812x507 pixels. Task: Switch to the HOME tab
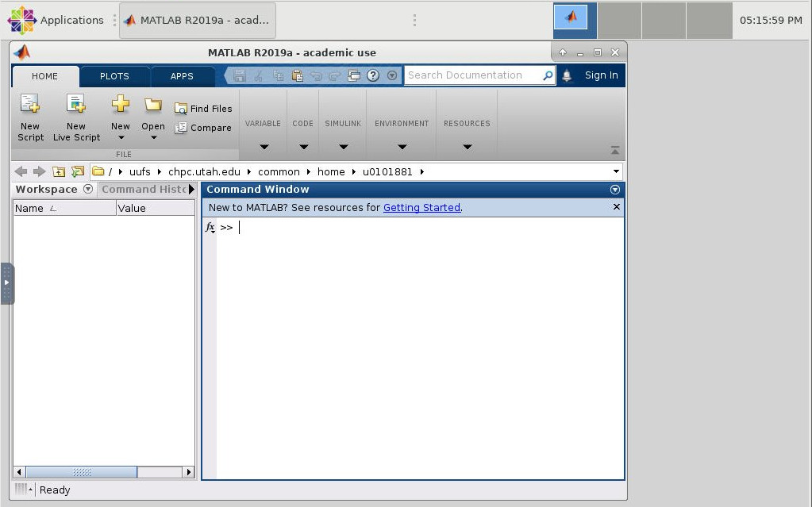[44, 76]
